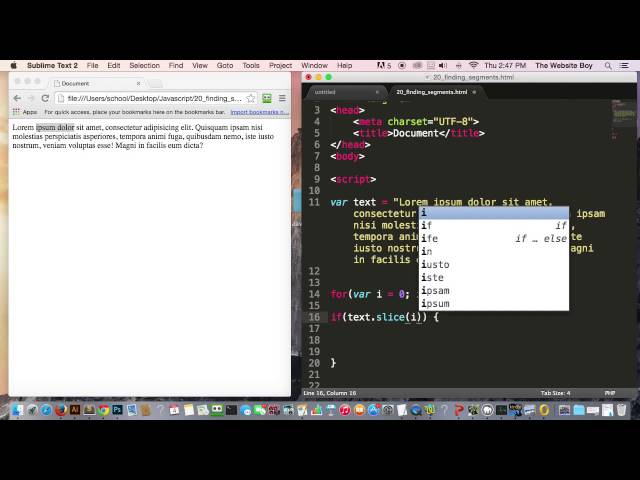Click the Adobe status icon in menu bar
The height and width of the screenshot is (480, 640).
coord(383,65)
